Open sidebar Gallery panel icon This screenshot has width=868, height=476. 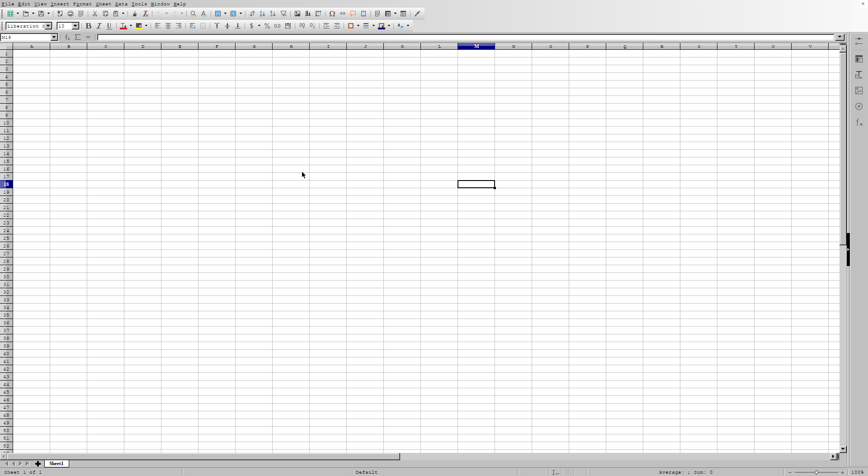[859, 91]
